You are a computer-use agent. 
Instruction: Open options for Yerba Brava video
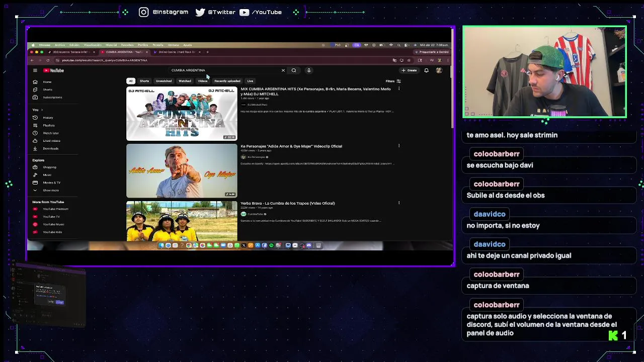tap(399, 203)
